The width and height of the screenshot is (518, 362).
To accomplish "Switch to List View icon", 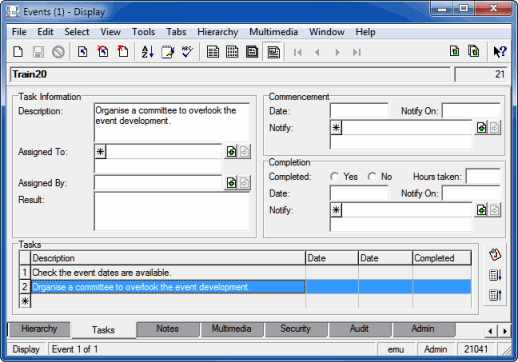I will pyautogui.click(x=213, y=52).
